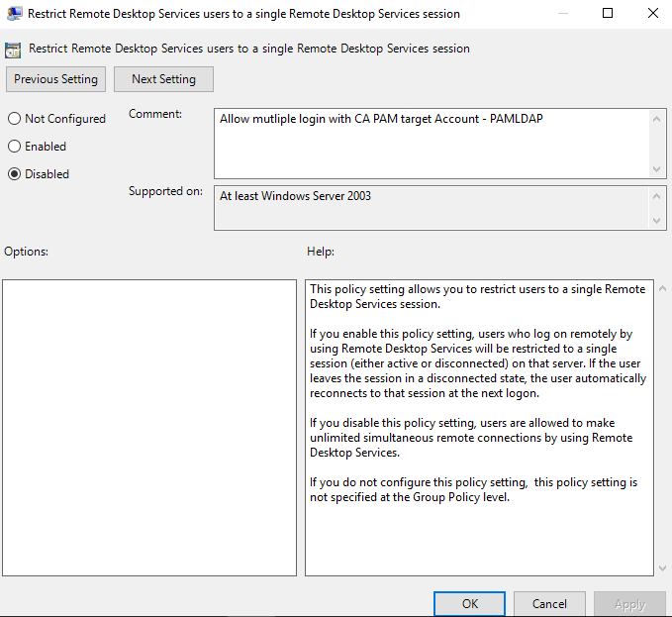The height and width of the screenshot is (617, 672).
Task: Confirm changes with the OK button
Action: pos(469,603)
